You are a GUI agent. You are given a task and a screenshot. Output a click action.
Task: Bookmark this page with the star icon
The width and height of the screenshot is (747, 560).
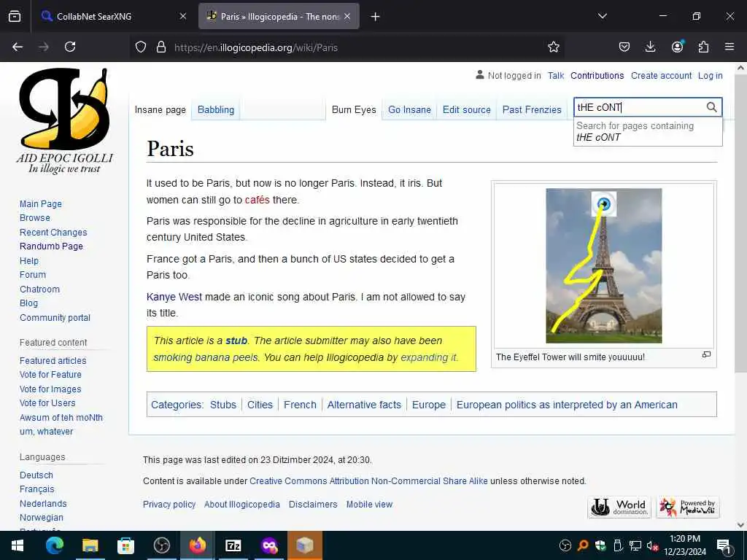click(x=553, y=47)
